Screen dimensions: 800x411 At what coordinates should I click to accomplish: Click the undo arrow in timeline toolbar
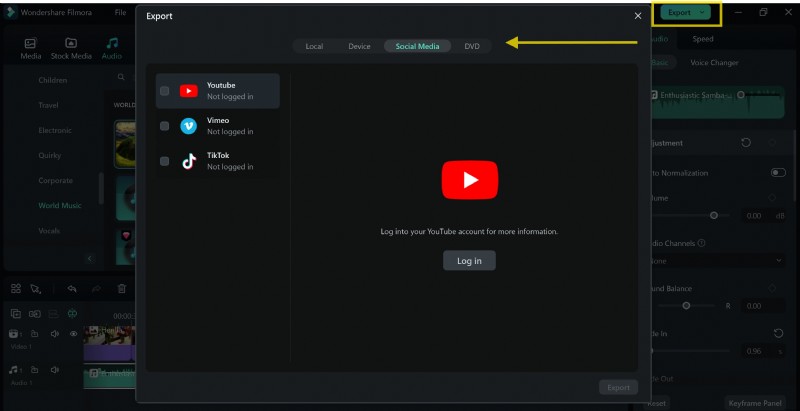click(72, 289)
